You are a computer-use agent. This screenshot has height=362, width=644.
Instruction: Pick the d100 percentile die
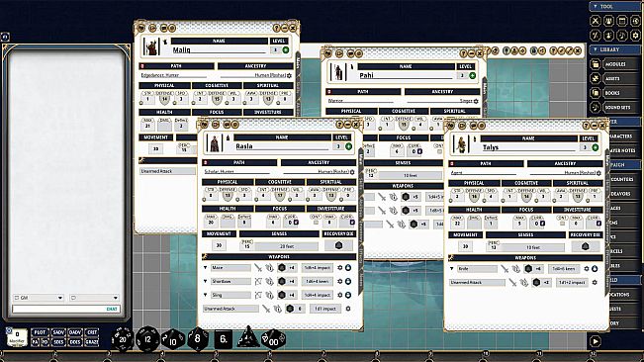(x=273, y=340)
